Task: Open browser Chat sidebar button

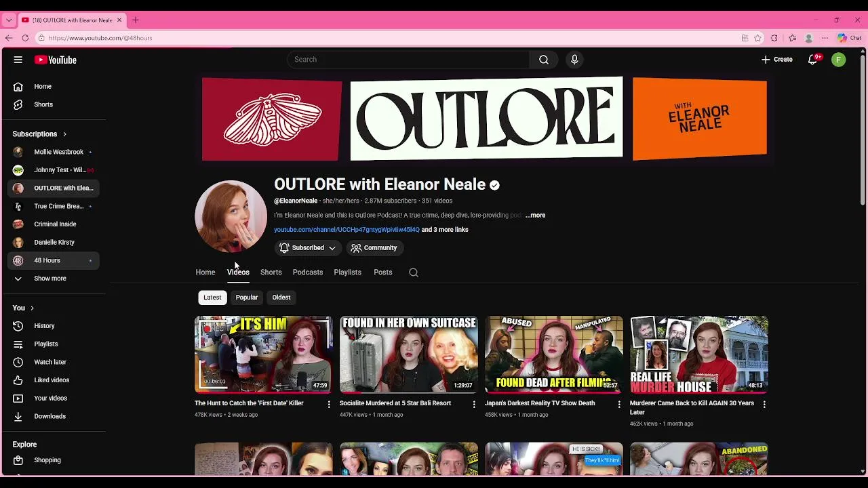Action: pyautogui.click(x=850, y=38)
